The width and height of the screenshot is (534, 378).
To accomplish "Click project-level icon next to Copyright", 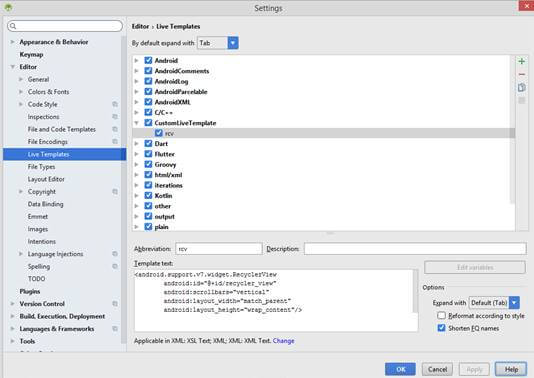I will pyautogui.click(x=115, y=191).
